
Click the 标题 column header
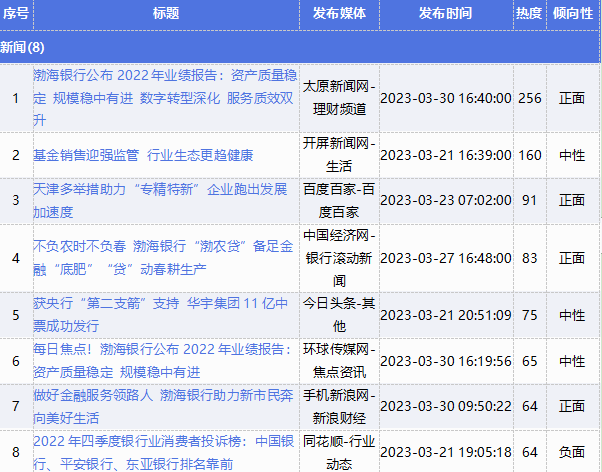166,13
